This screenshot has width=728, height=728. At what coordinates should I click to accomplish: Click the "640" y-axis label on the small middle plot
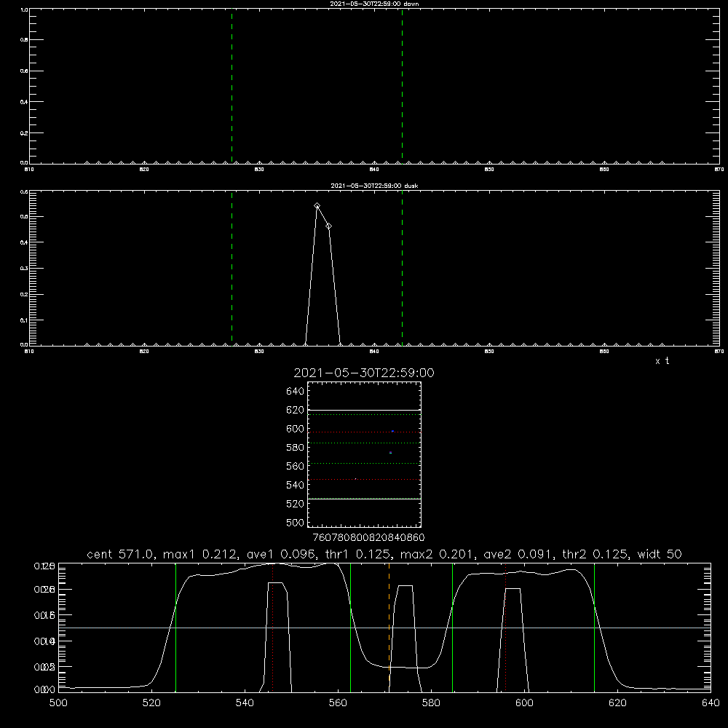pos(296,392)
